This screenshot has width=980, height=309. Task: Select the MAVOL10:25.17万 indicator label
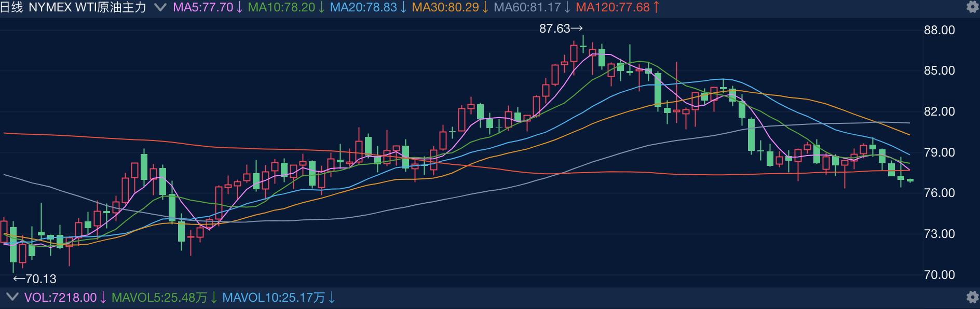point(279,298)
